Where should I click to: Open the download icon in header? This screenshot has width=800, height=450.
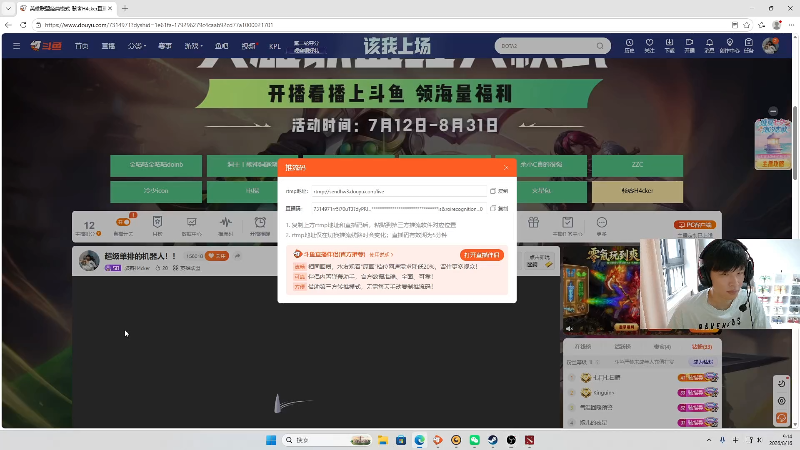669,45
